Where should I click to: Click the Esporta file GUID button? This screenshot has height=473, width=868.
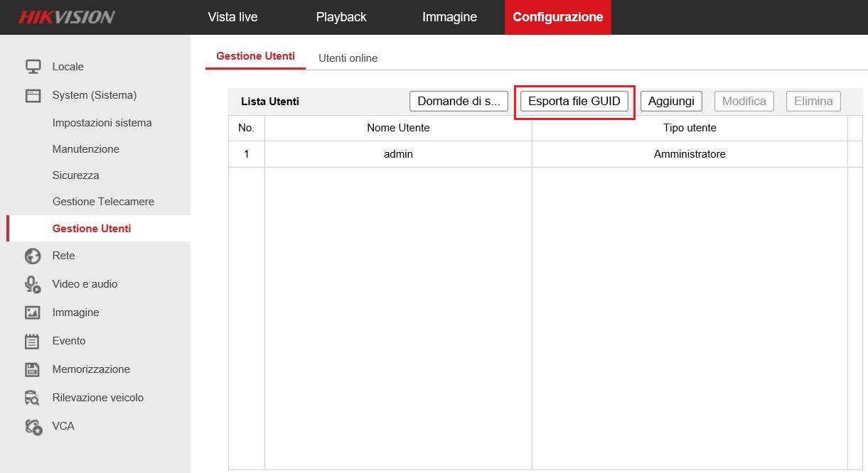tap(574, 101)
